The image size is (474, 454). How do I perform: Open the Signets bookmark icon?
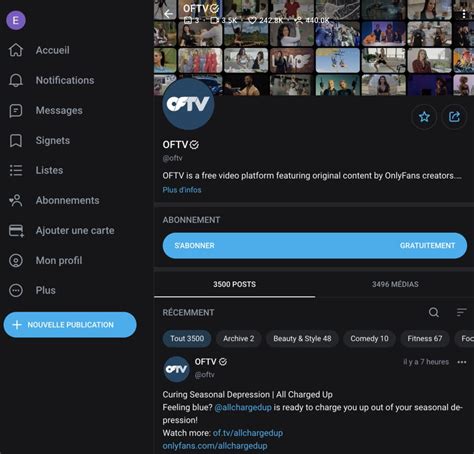(16, 141)
